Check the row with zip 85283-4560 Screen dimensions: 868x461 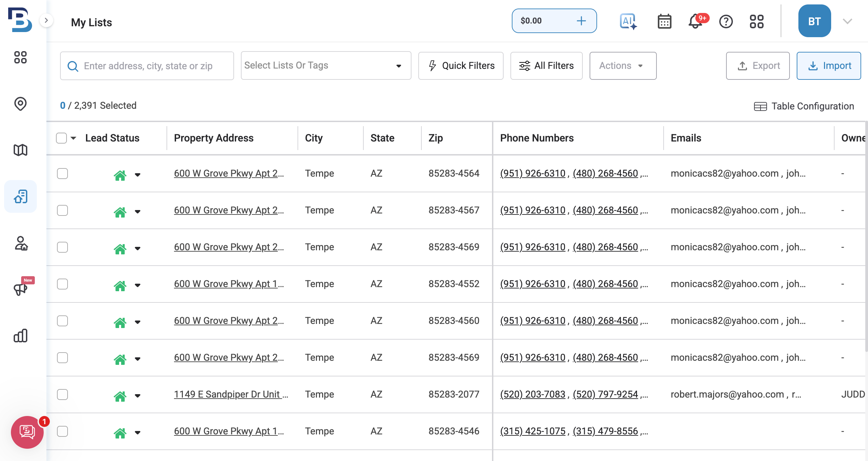click(62, 321)
